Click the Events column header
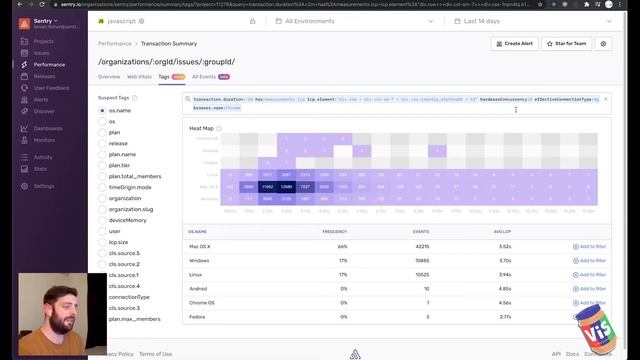The height and width of the screenshot is (360, 640). tap(421, 232)
